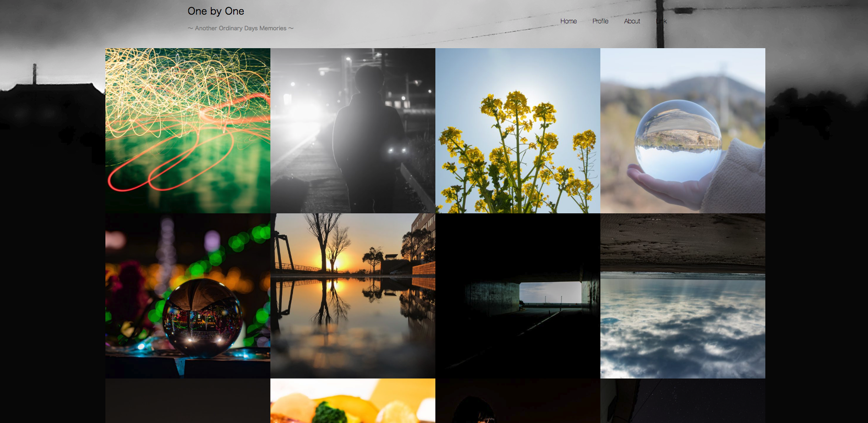Open the Home menu item
Viewport: 868px width, 423px height.
[x=568, y=21]
